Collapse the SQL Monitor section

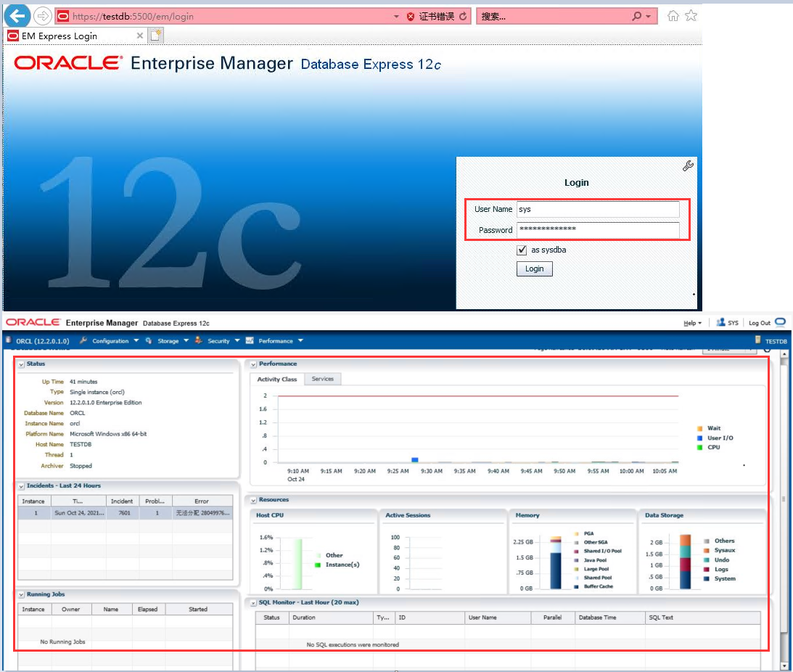253,603
